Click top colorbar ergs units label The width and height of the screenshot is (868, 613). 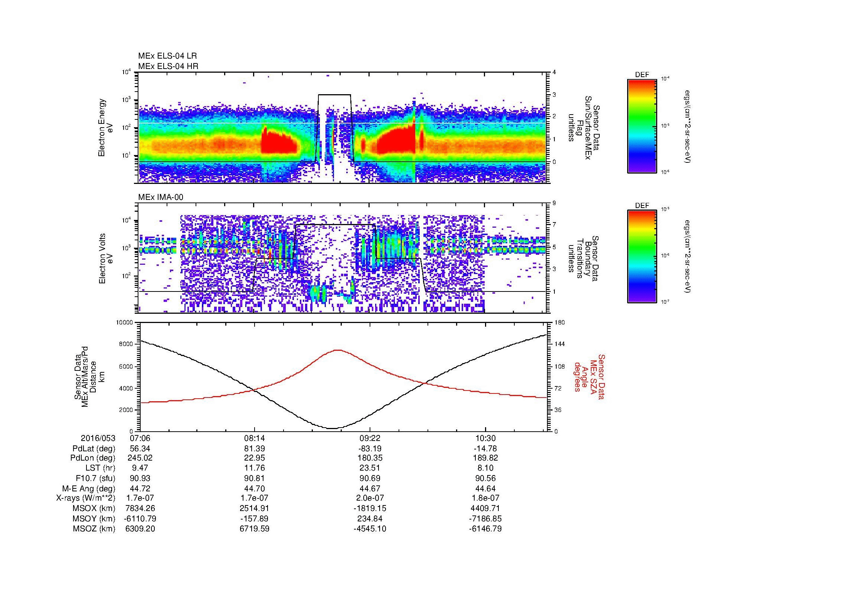pos(688,126)
